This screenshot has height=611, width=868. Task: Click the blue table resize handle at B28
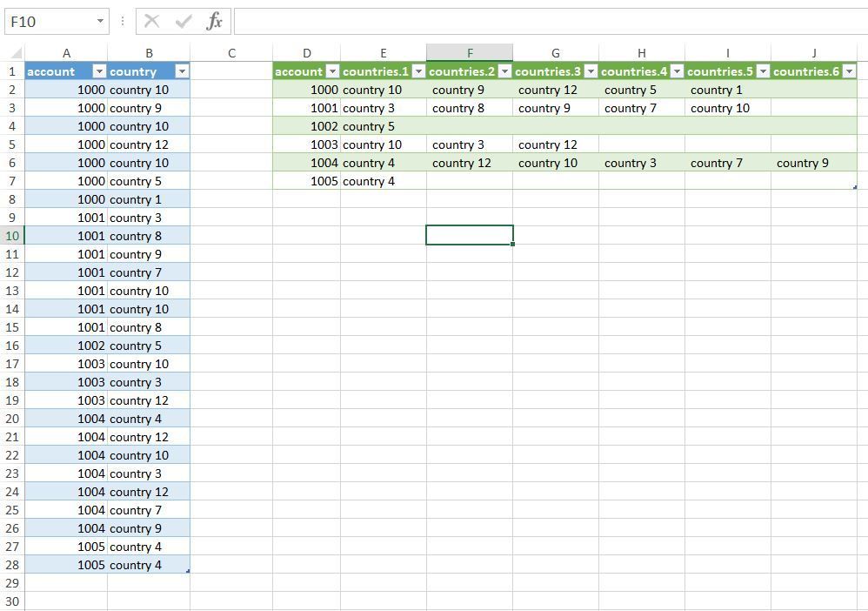point(188,571)
